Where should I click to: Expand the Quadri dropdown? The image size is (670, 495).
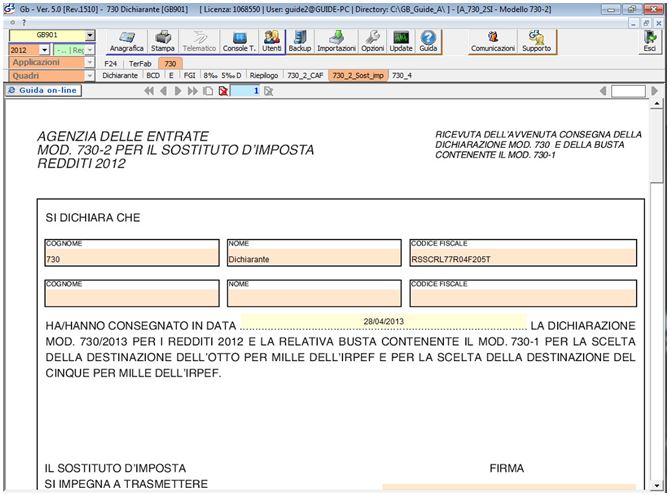coord(90,76)
